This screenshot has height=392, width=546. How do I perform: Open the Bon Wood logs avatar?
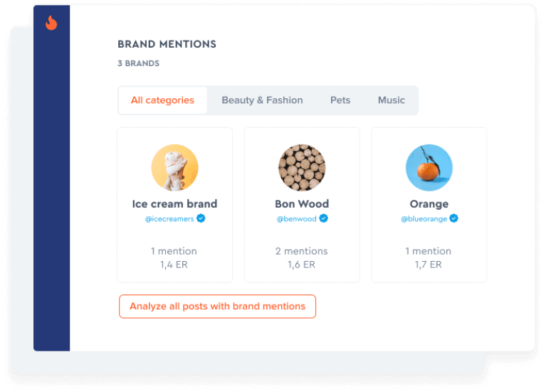[x=302, y=168]
